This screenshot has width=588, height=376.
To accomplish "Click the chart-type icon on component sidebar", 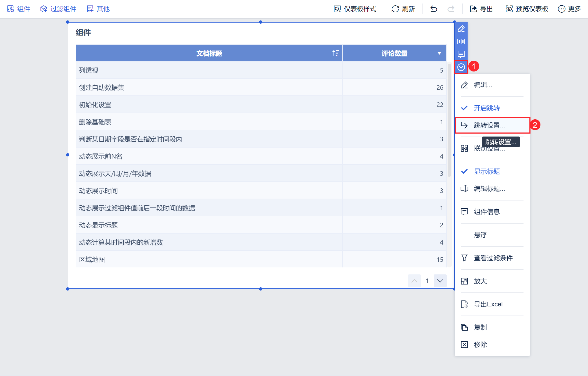I will click(461, 41).
